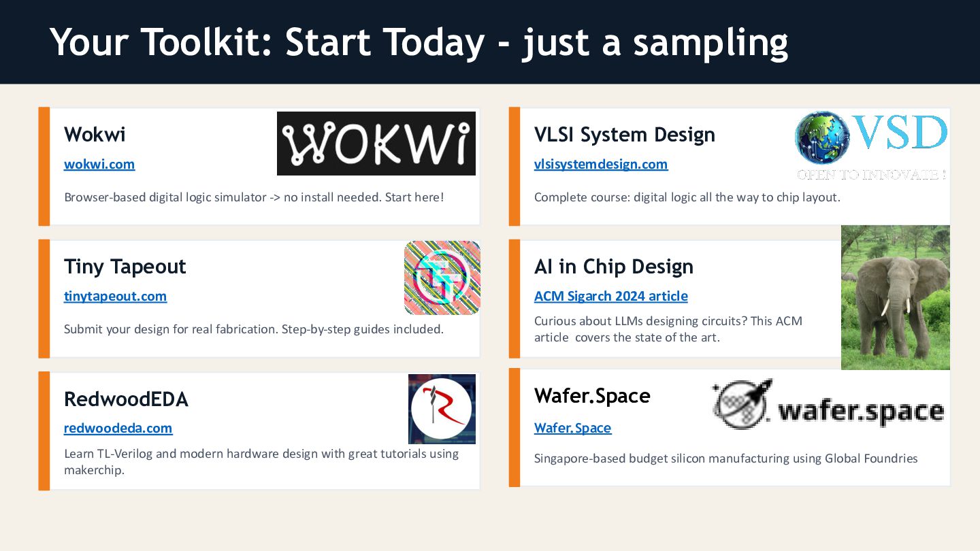Follow the redwoodeda.com hyperlink
Image resolution: width=980 pixels, height=551 pixels.
pos(118,428)
